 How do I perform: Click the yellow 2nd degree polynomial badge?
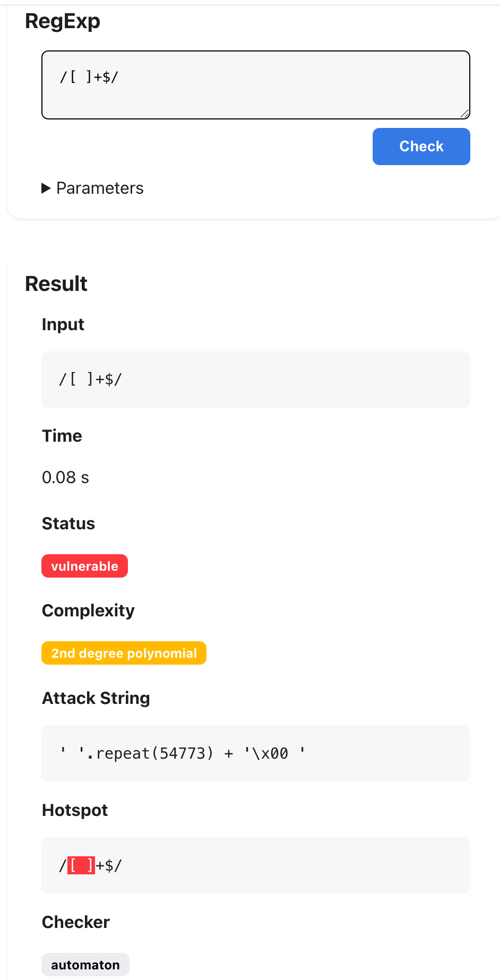pos(124,653)
